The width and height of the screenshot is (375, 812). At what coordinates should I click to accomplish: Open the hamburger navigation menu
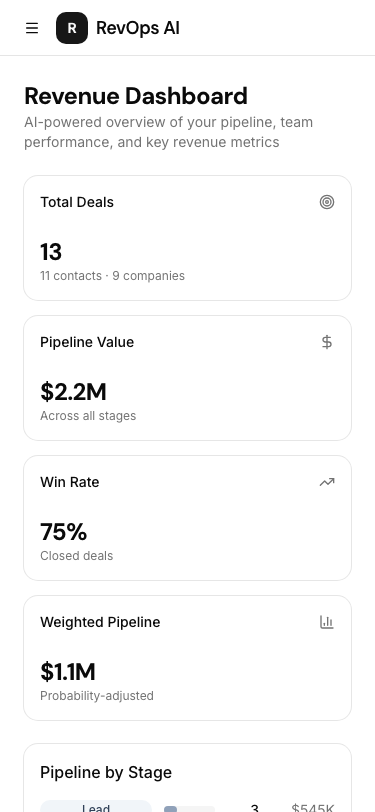click(32, 28)
